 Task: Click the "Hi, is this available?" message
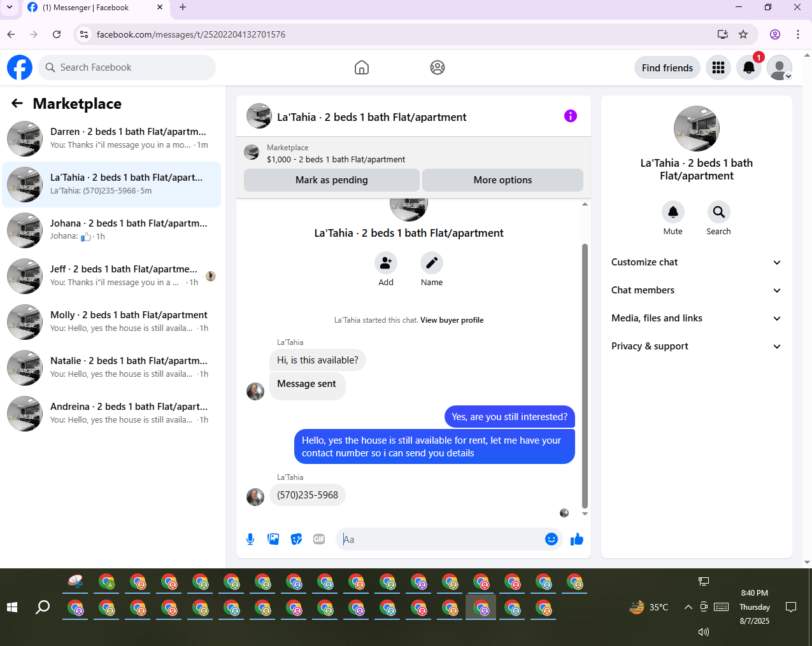(318, 360)
